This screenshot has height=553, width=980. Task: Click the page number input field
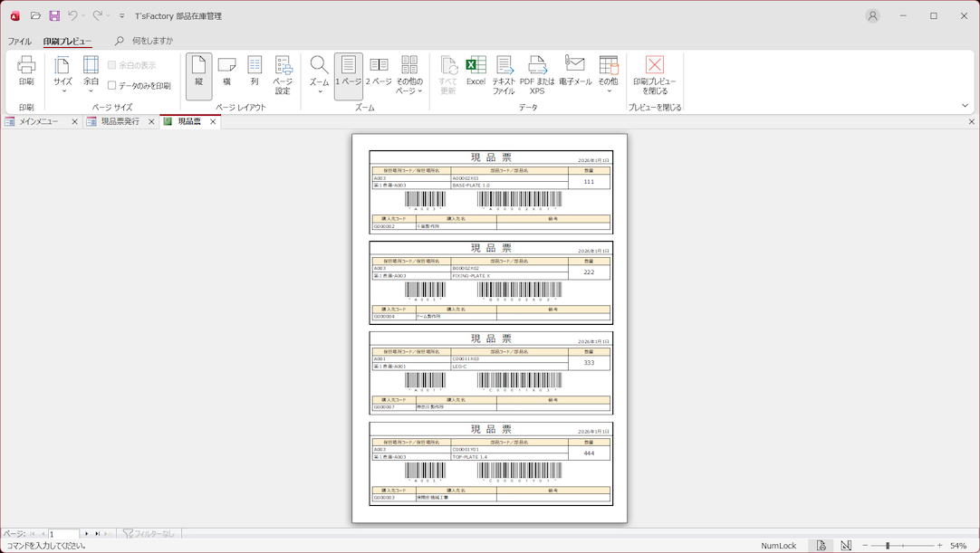[x=63, y=534]
